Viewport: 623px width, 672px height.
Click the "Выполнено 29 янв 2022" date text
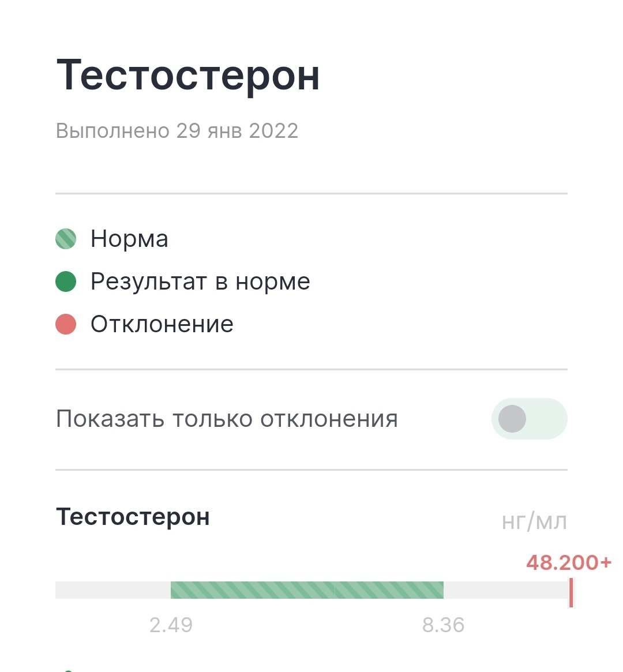[177, 131]
